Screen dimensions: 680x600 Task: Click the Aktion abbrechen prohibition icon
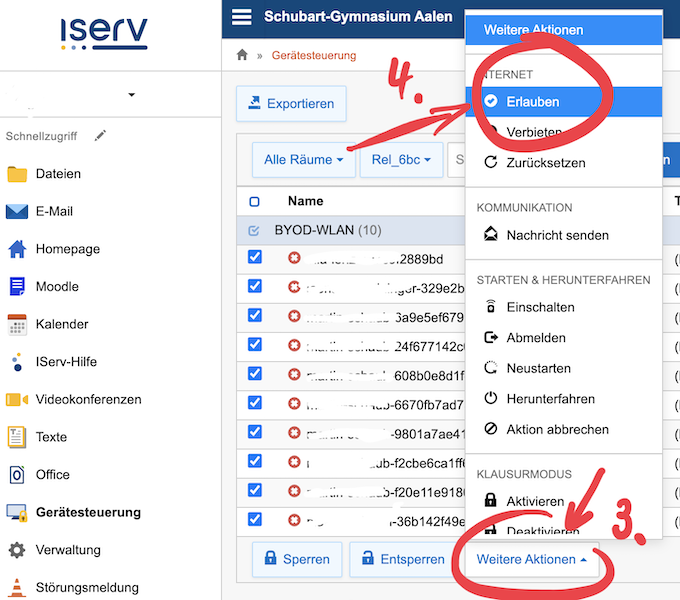pyautogui.click(x=490, y=429)
